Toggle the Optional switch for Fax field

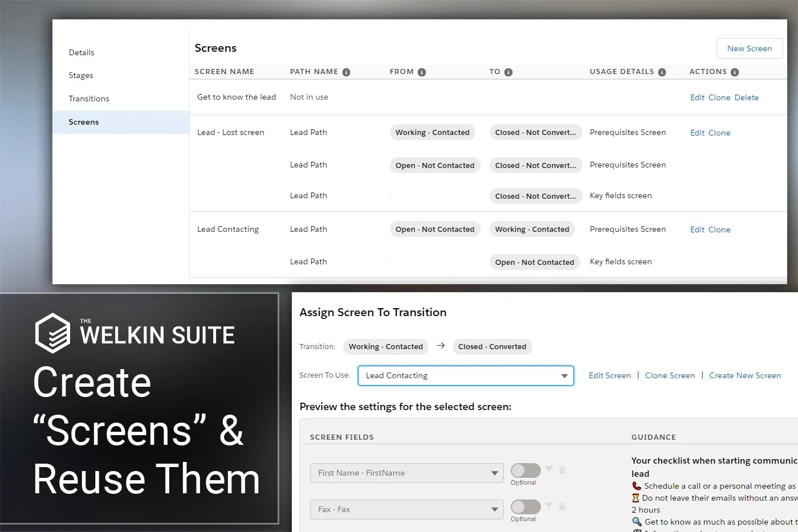[525, 507]
